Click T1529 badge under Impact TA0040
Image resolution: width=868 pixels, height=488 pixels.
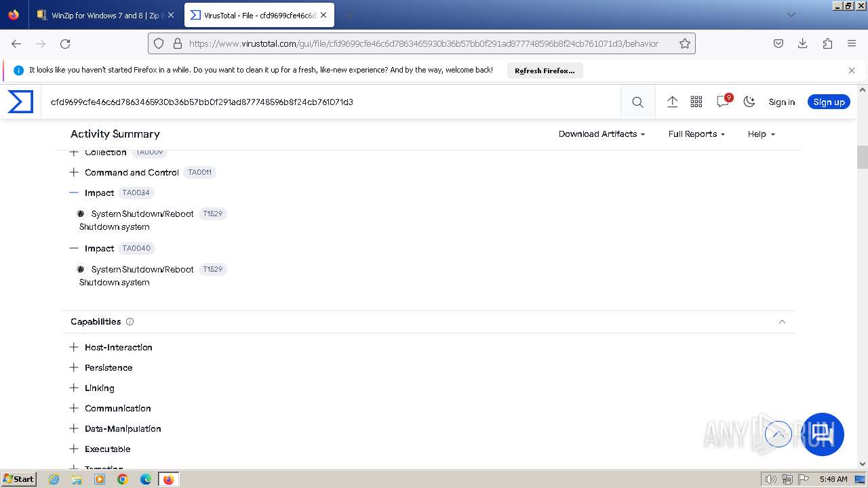212,269
